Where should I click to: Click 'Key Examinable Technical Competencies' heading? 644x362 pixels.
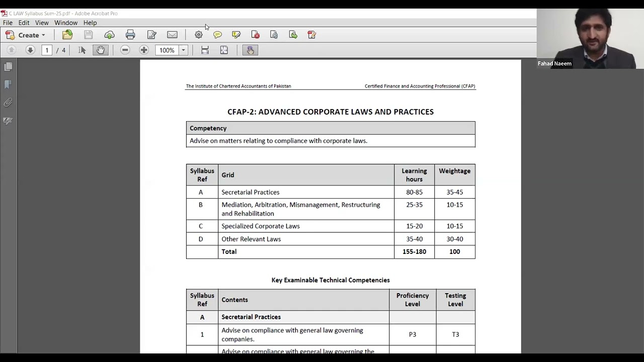coord(331,280)
